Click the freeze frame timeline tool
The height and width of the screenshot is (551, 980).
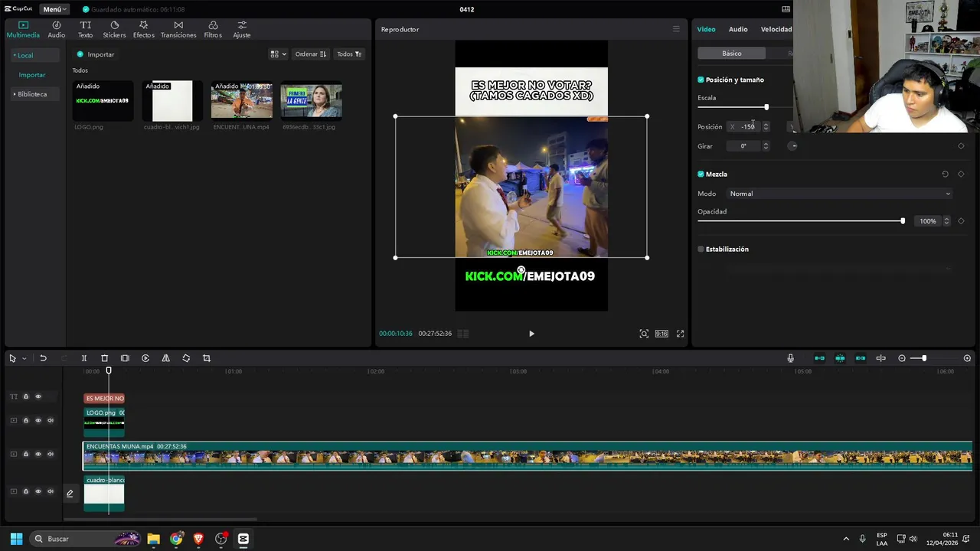[x=125, y=358]
